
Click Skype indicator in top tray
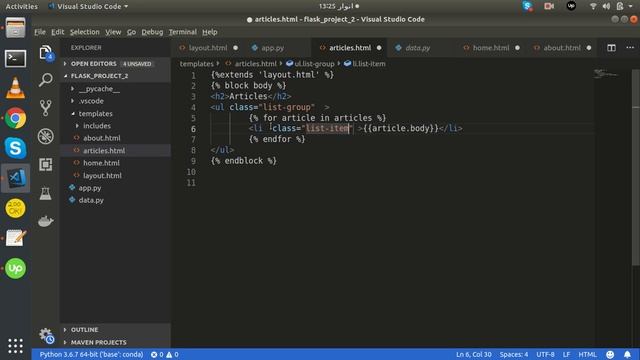(x=527, y=6)
